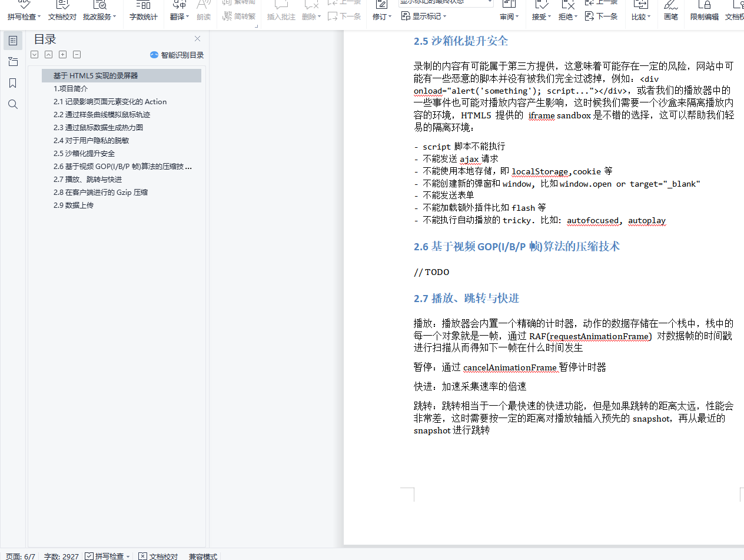Viewport: 744px width, 560px height.
Task: Open the 审阅 dropdown arrow
Action: (517, 17)
